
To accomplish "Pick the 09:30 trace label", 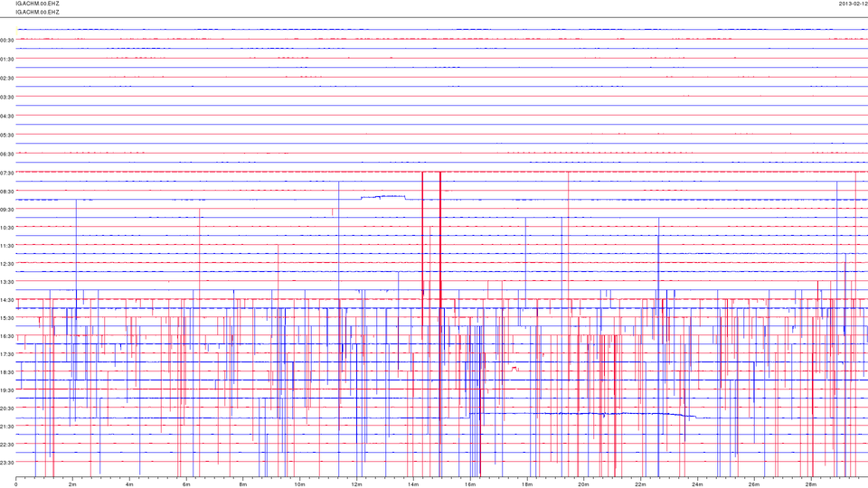I will coord(7,210).
